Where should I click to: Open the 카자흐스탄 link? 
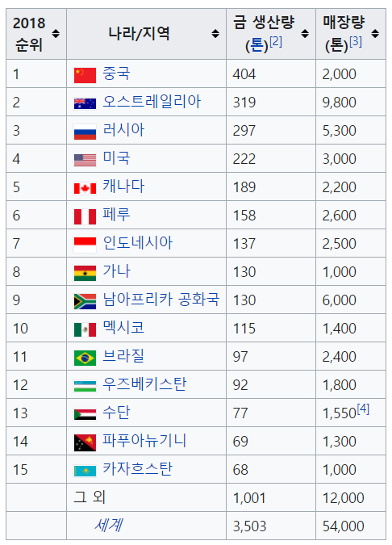pos(137,469)
